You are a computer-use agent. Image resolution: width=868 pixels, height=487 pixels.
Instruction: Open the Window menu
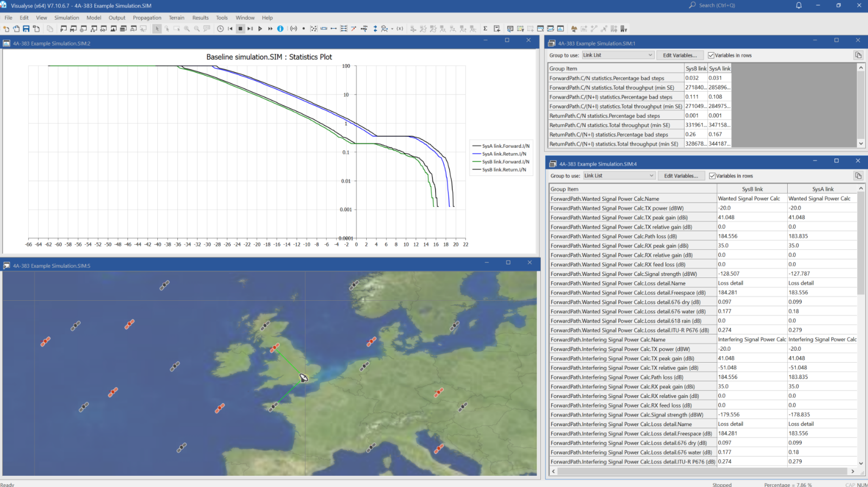(245, 18)
